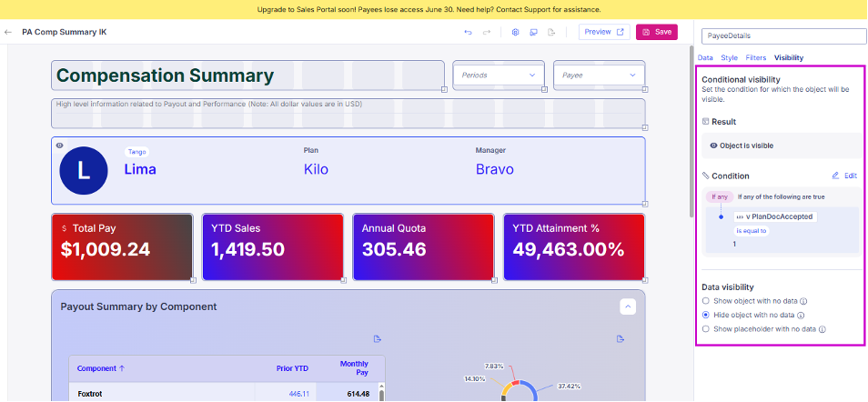Screen dimensions: 868x402
Task: Click the corner handle of YTD Attainment % card
Action: (x=645, y=280)
